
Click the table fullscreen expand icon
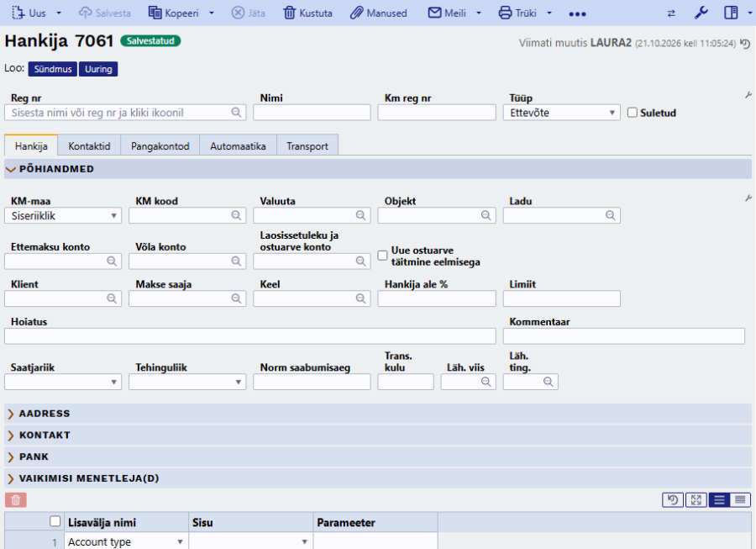[x=696, y=500]
